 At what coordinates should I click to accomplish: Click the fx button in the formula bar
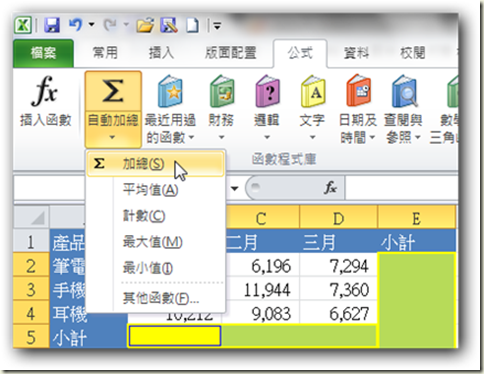coord(330,188)
